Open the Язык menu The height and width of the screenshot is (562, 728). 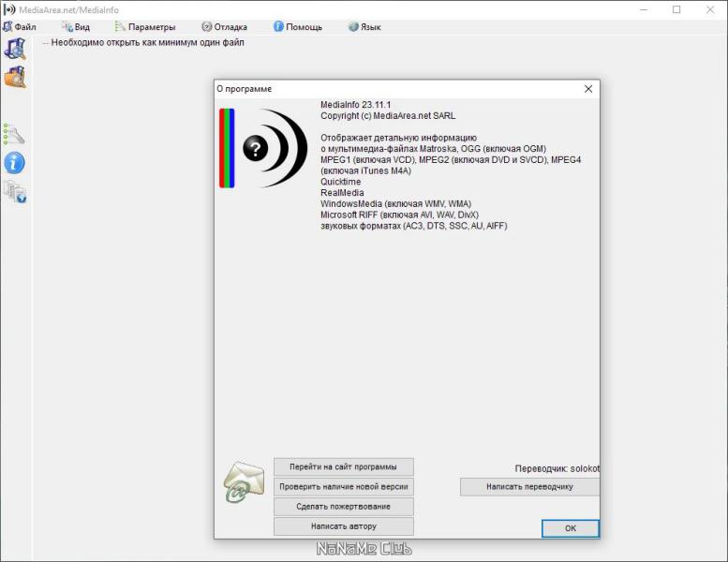[x=364, y=27]
